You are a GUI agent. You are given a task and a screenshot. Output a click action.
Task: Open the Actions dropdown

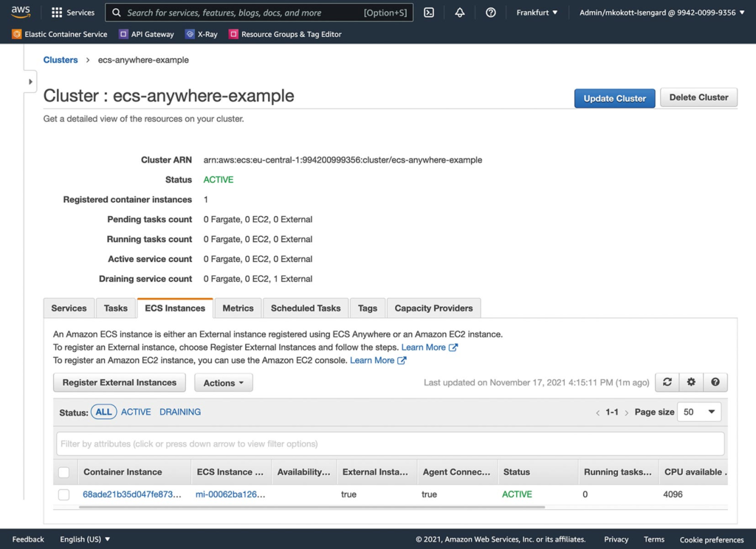click(224, 383)
